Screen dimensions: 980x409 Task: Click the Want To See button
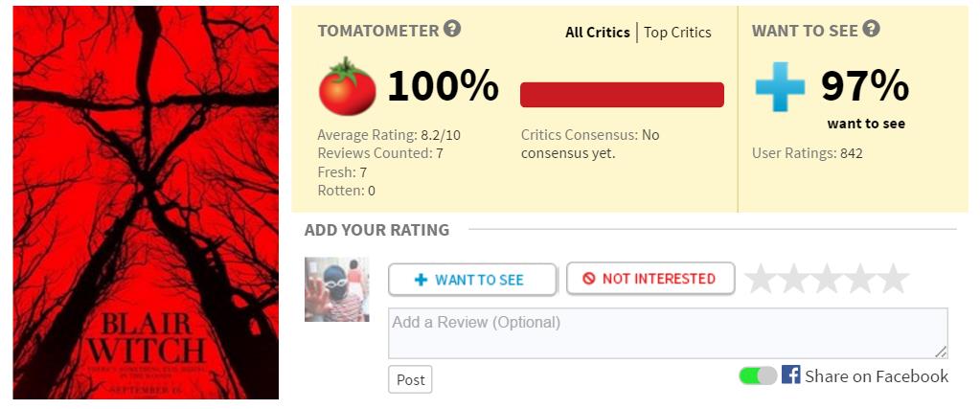coord(472,279)
